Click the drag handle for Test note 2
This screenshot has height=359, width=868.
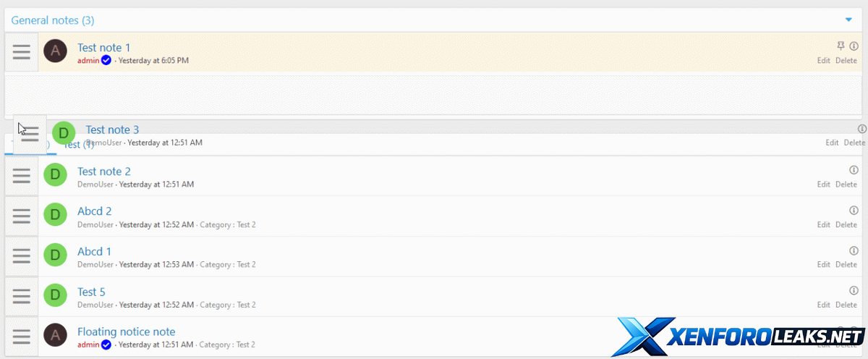tap(22, 176)
